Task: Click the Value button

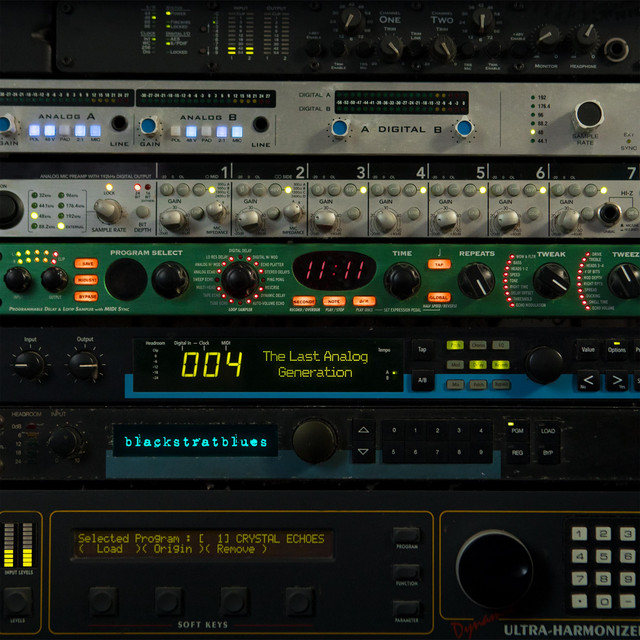Action: 588,350
